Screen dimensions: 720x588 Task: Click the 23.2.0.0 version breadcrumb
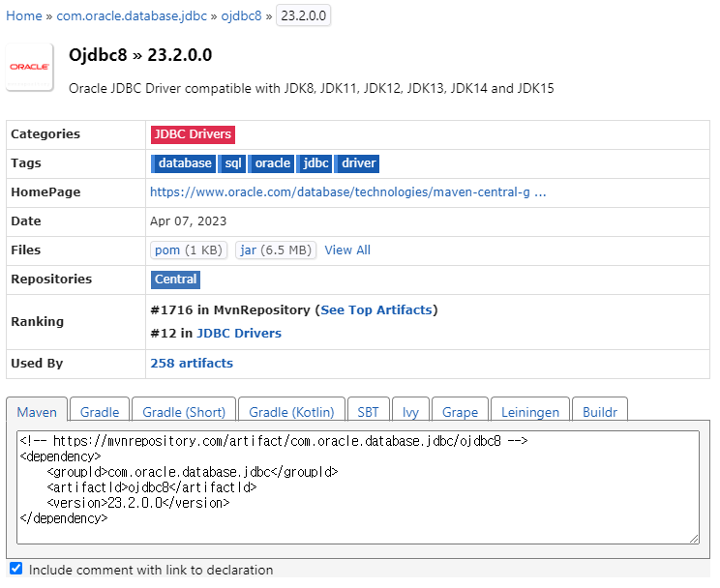coord(304,15)
